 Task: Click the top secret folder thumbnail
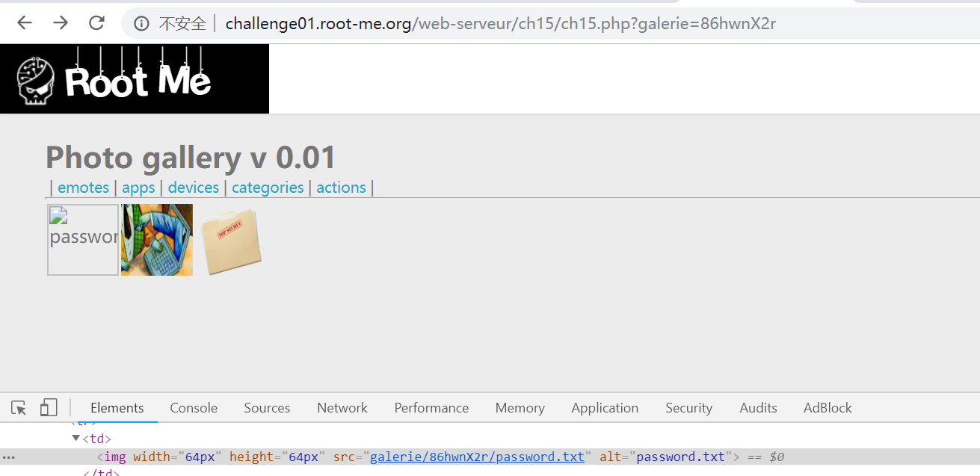[x=233, y=239]
